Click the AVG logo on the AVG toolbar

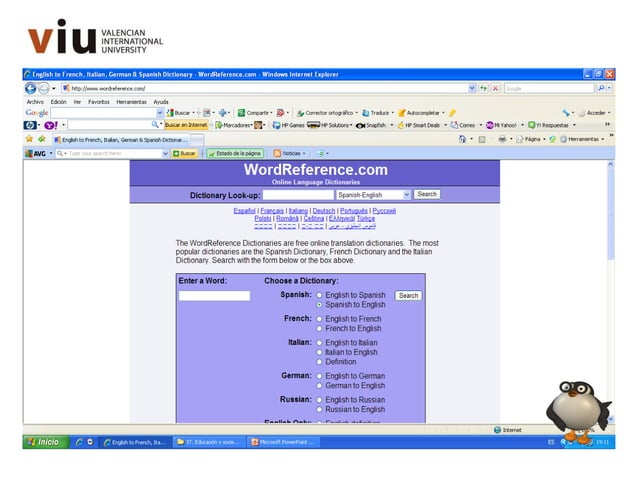(35, 153)
